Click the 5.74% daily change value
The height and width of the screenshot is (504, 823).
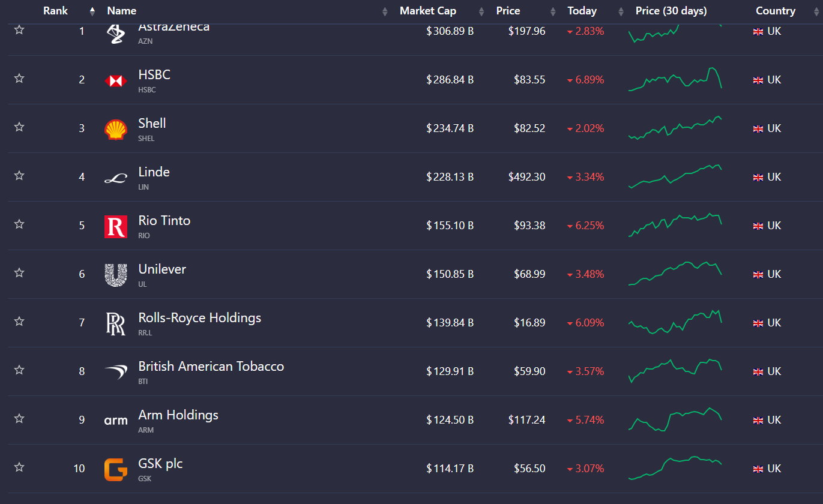[589, 420]
